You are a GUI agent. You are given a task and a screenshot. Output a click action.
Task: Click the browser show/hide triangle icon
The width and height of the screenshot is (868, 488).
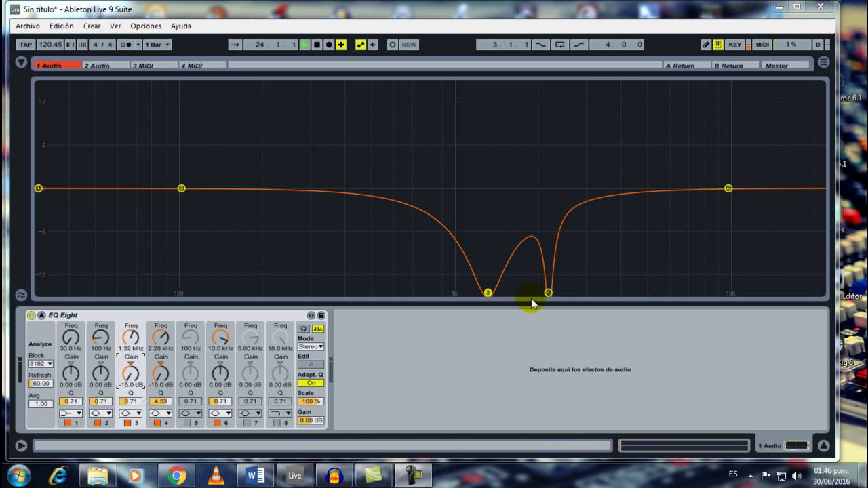coord(21,62)
